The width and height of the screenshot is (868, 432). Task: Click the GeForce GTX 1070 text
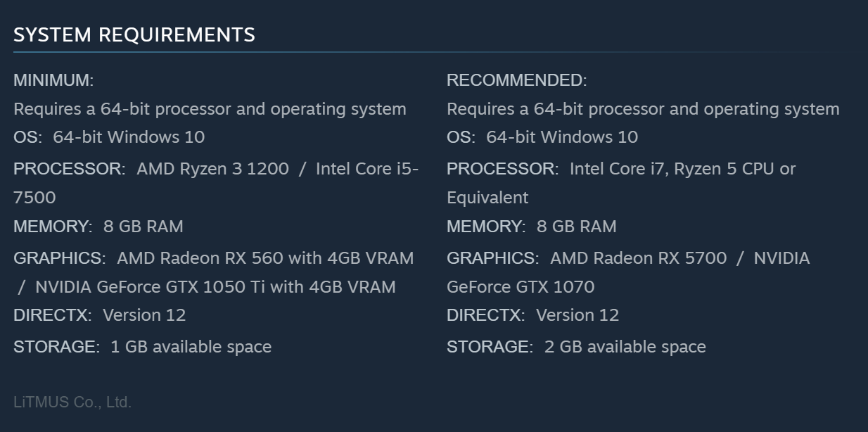pyautogui.click(x=521, y=287)
